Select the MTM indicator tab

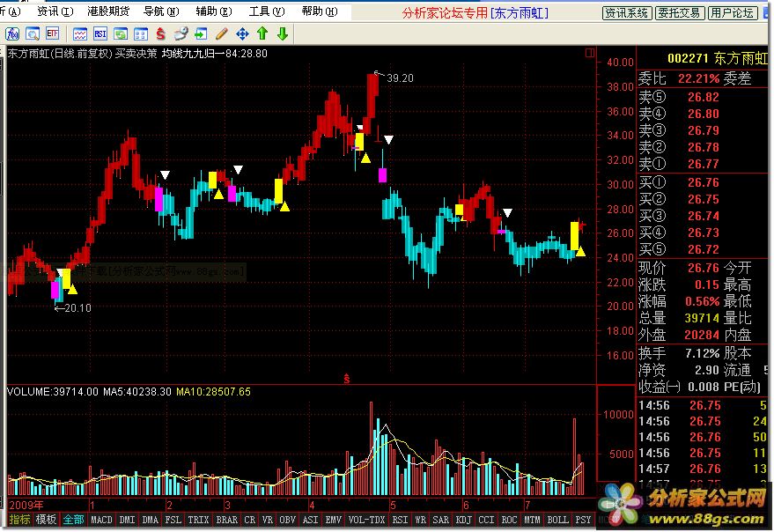pyautogui.click(x=532, y=520)
